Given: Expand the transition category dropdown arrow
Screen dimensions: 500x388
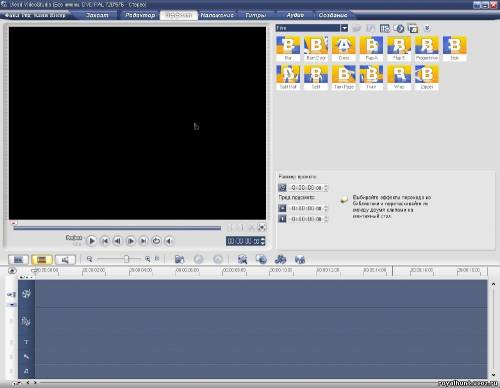Looking at the screenshot, I should coord(344,28).
